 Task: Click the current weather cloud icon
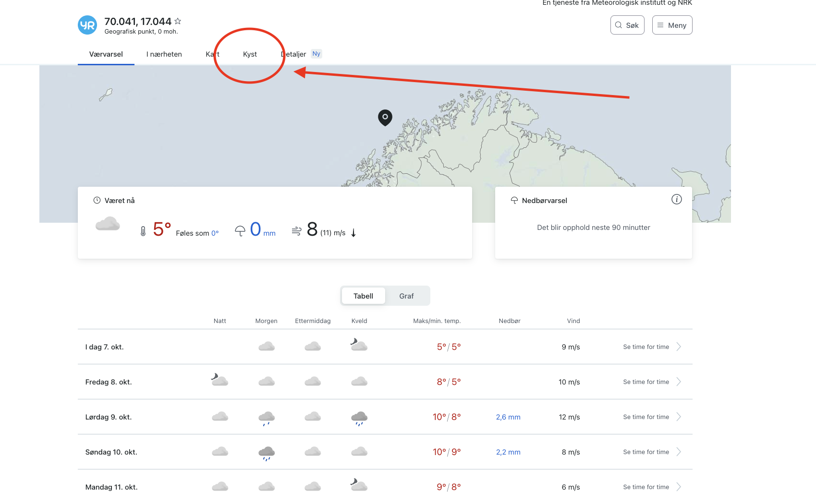point(108,224)
